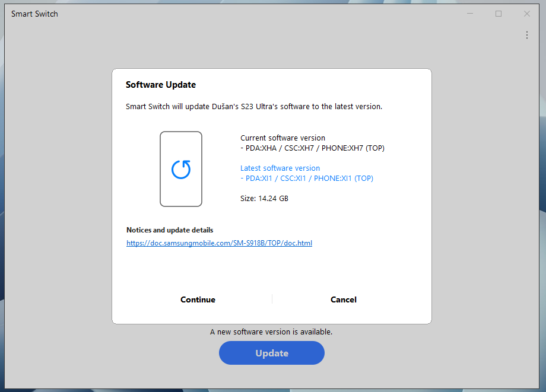546x392 pixels.
Task: Click the sentence mentioning Dušan's S23 Ultra
Action: tap(254, 107)
